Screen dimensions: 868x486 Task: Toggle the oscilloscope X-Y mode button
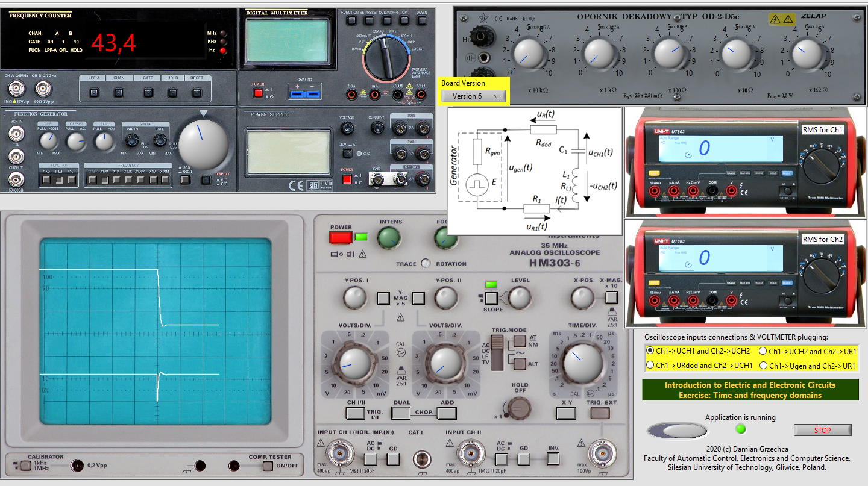click(566, 413)
